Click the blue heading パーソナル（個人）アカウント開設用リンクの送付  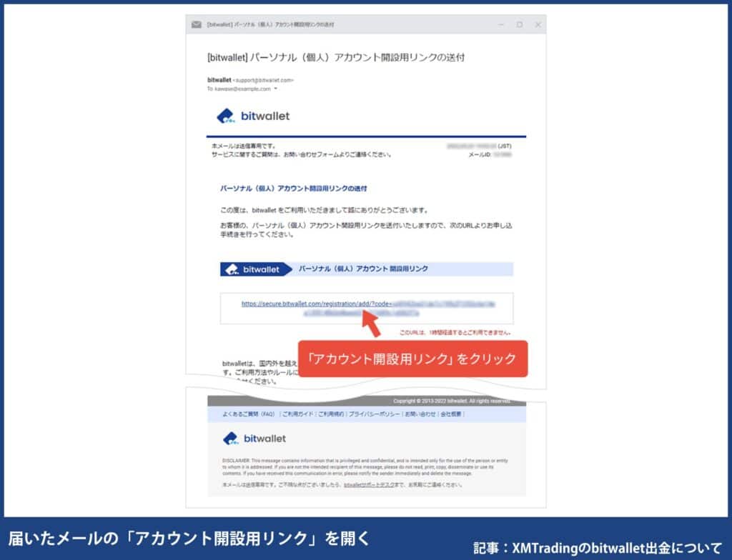[294, 189]
